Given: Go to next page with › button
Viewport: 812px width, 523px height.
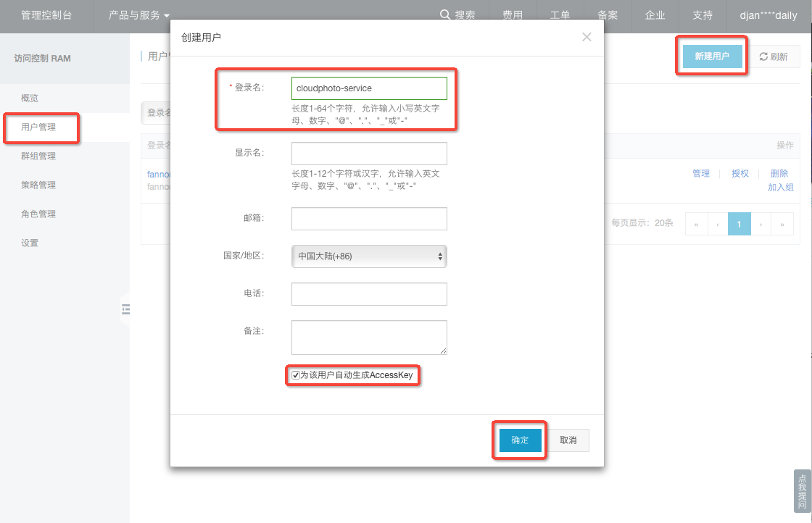Looking at the screenshot, I should pos(761,224).
